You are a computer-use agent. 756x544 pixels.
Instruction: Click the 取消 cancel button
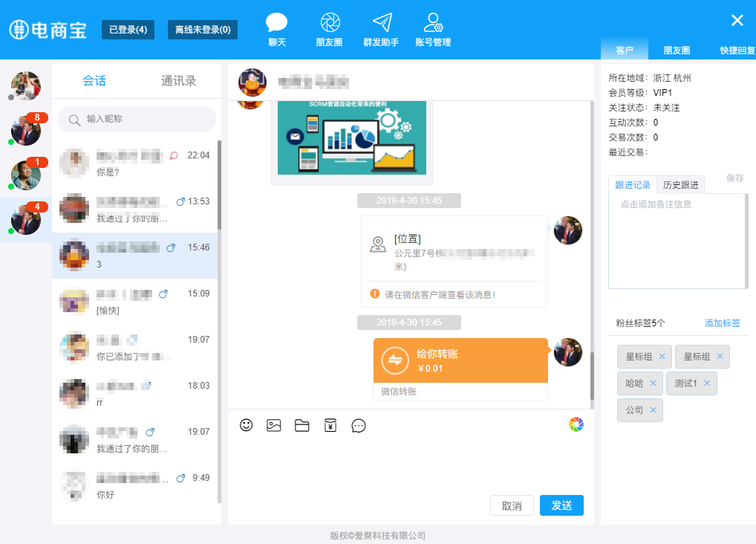coord(512,505)
